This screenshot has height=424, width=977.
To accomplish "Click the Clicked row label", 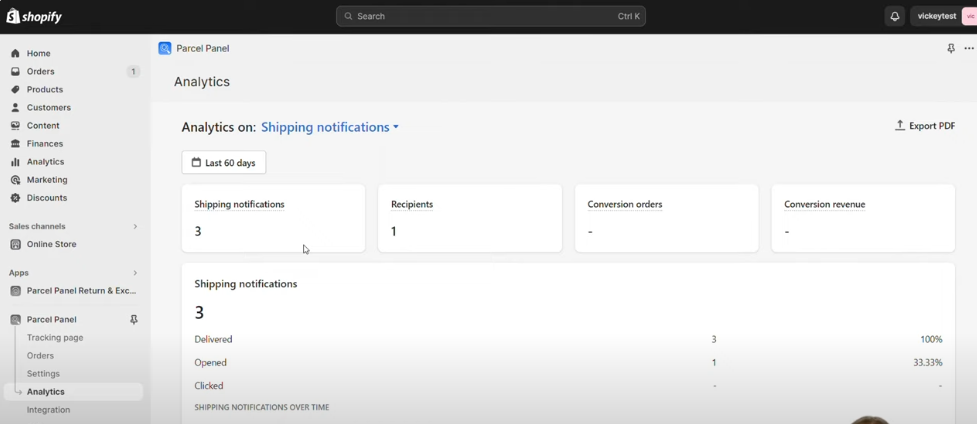I will (x=209, y=386).
